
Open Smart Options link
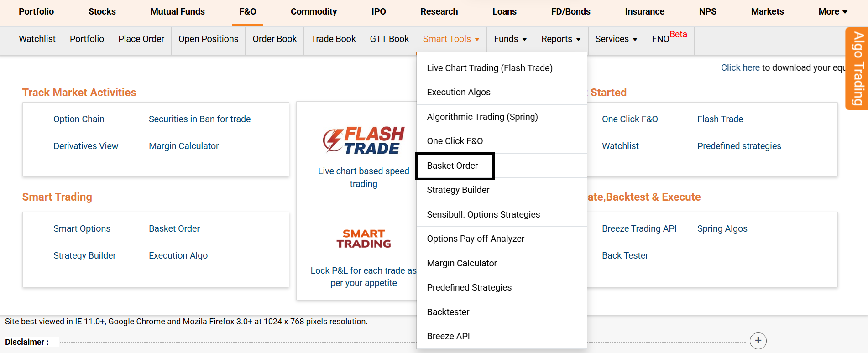pos(82,228)
